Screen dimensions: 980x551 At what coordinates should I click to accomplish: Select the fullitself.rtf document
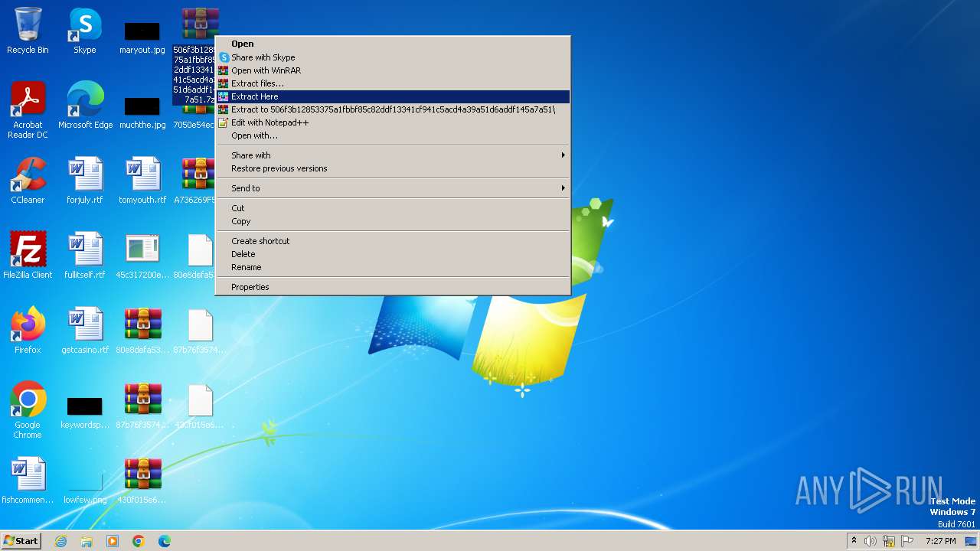click(84, 256)
